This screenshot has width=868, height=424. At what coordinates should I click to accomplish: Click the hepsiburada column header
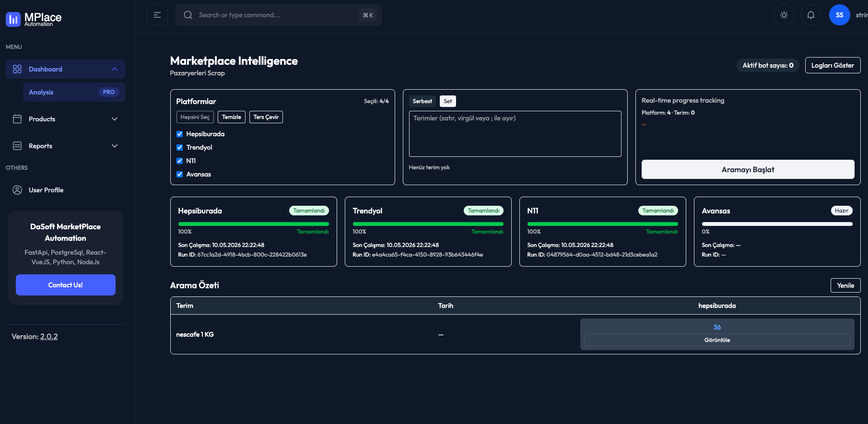[x=717, y=306]
